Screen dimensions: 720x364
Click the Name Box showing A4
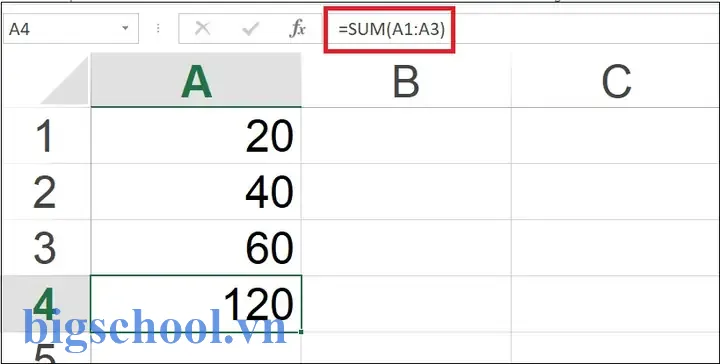coord(71,29)
